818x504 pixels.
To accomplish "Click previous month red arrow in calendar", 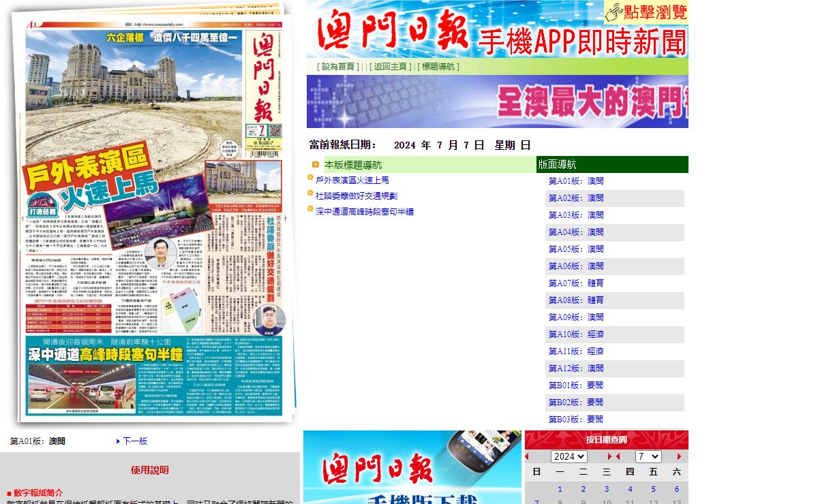I will 618,456.
